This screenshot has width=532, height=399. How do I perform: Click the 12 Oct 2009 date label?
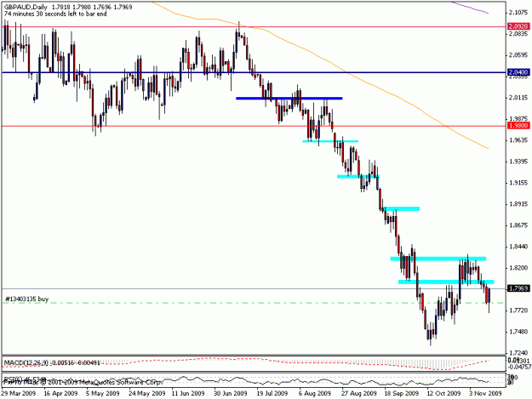[443, 393]
